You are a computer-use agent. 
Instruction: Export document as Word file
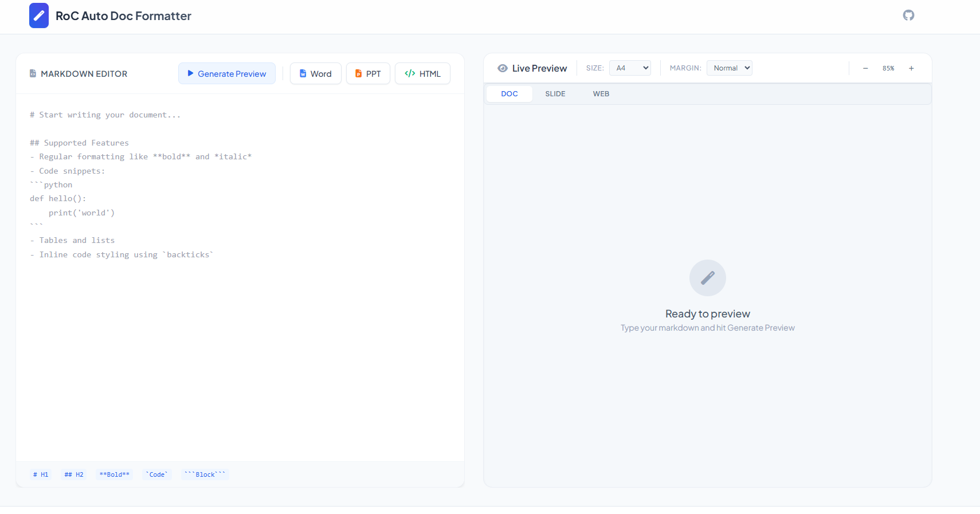[x=315, y=73]
